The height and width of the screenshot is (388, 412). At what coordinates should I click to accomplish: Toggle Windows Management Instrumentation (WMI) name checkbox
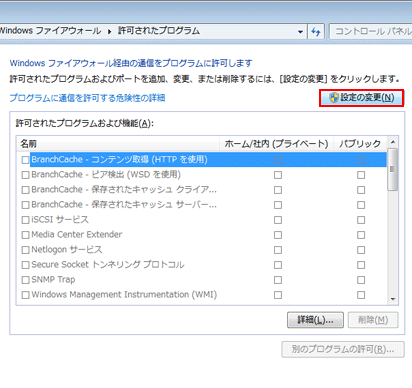(x=25, y=295)
